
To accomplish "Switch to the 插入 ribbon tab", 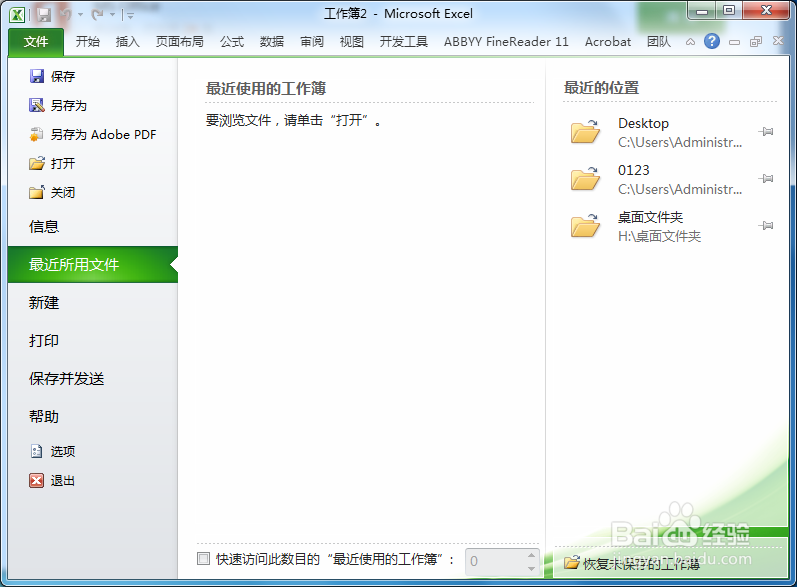I will (128, 42).
